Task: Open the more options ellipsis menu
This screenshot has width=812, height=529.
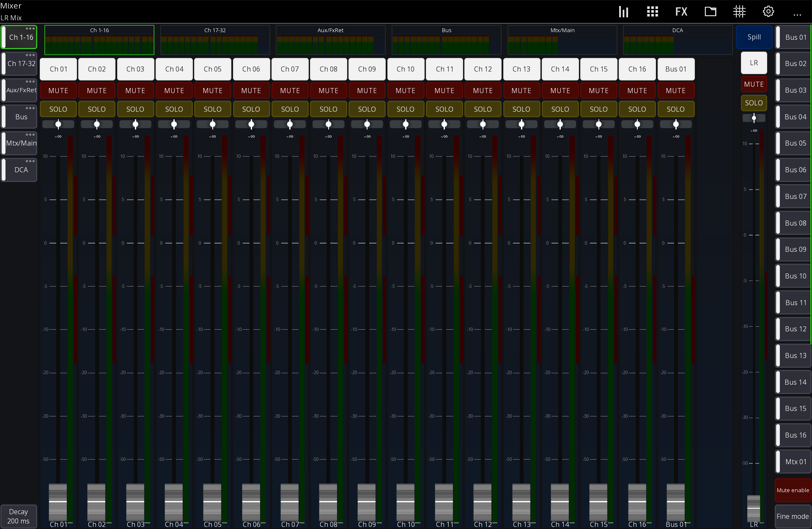Action: (x=797, y=15)
